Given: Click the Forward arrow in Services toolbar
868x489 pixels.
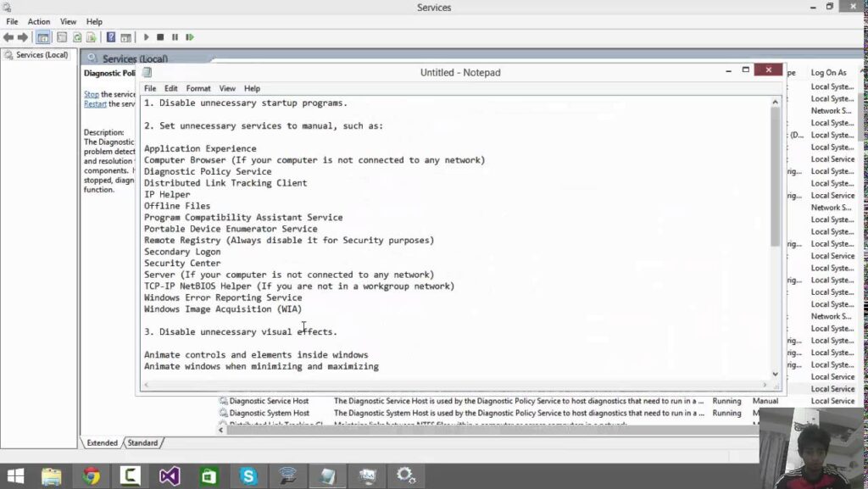Looking at the screenshot, I should tap(23, 37).
